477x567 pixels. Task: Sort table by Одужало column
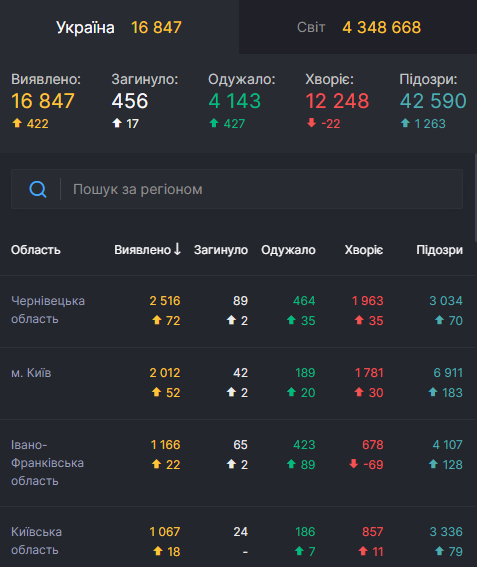288,250
